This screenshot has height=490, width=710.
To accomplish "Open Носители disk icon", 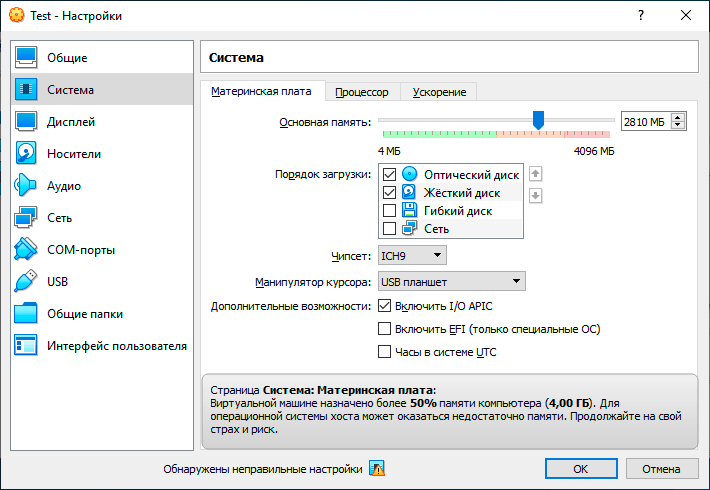I will pos(26,154).
